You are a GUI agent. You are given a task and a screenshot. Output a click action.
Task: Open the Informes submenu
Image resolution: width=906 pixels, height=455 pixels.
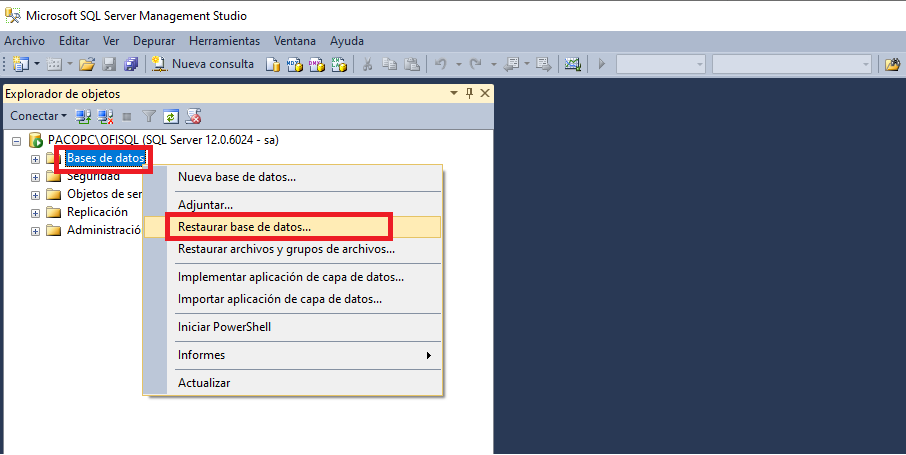pyautogui.click(x=292, y=355)
